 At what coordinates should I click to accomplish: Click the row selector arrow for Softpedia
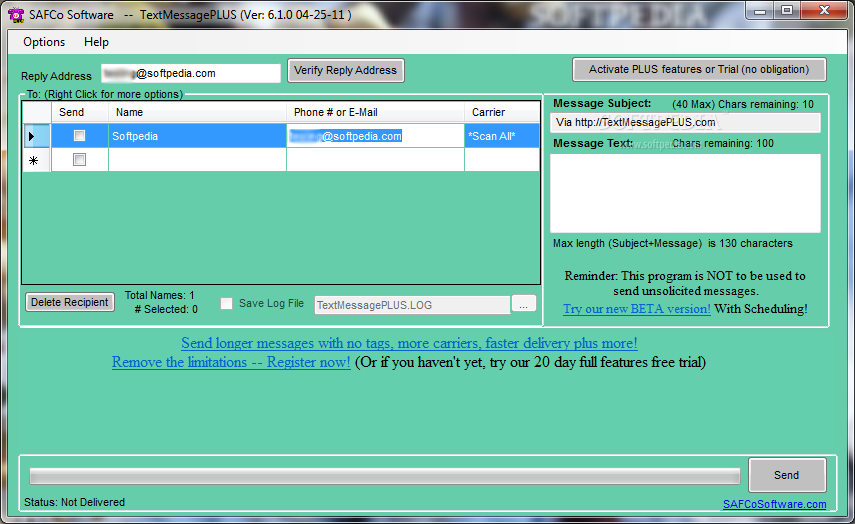[37, 136]
